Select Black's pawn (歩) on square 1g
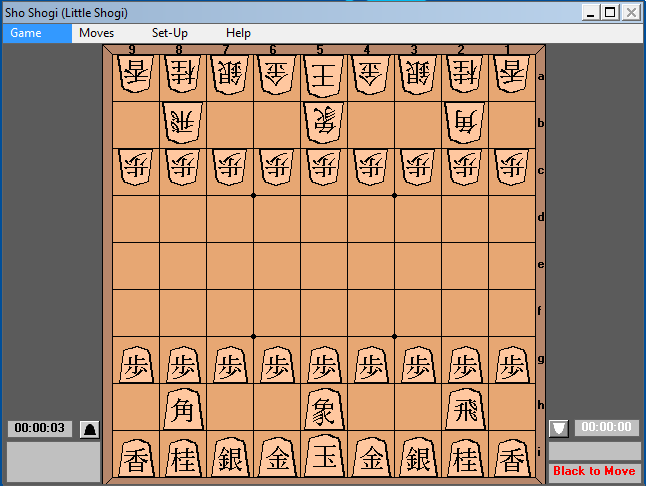Screen dimensions: 646x486 click(512, 364)
